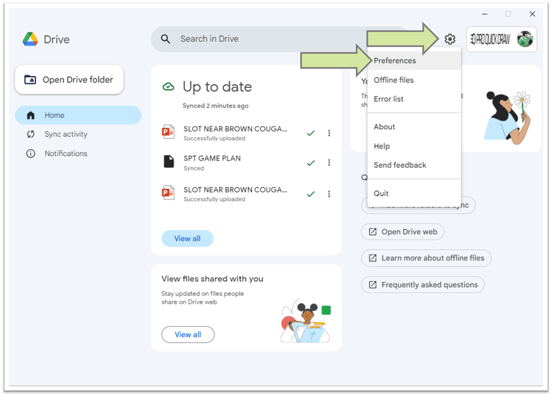Open the settings gear menu
This screenshot has height=396, width=552.
[450, 39]
